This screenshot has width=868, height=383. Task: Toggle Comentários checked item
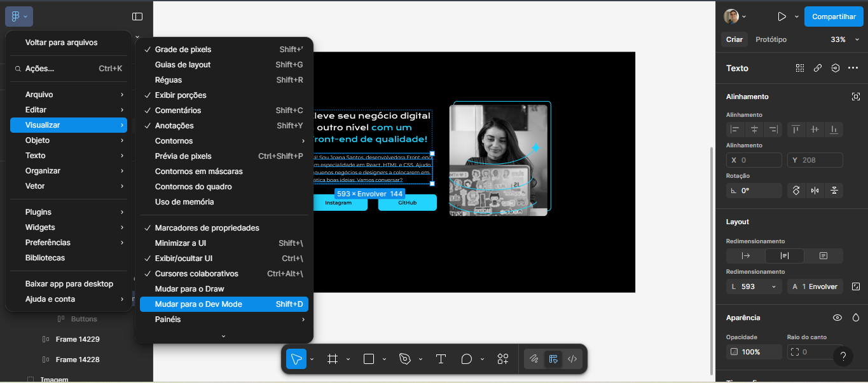(224, 111)
